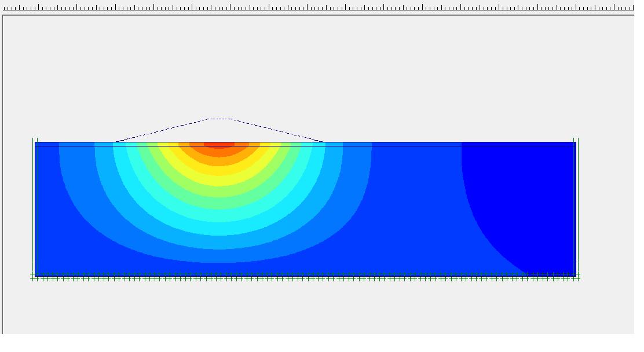Screen dimensions: 644x352
Task: Click the horizontal ruler at the top
Action: (x=319, y=8)
